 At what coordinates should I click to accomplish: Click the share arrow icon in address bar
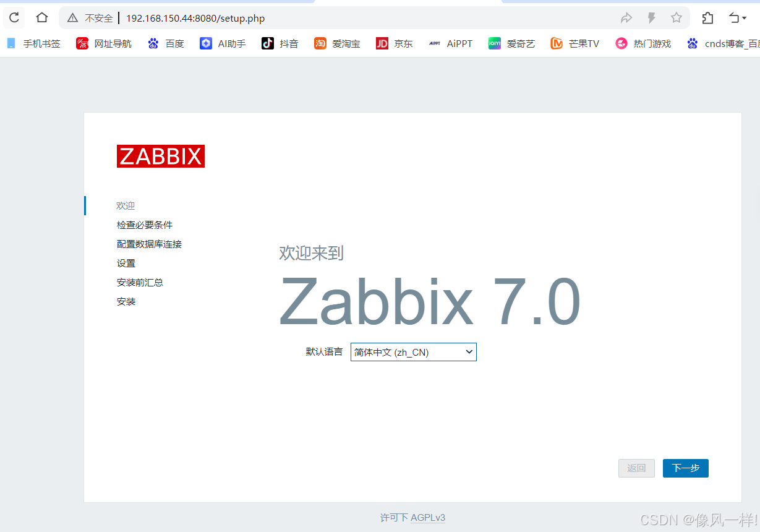(x=626, y=18)
